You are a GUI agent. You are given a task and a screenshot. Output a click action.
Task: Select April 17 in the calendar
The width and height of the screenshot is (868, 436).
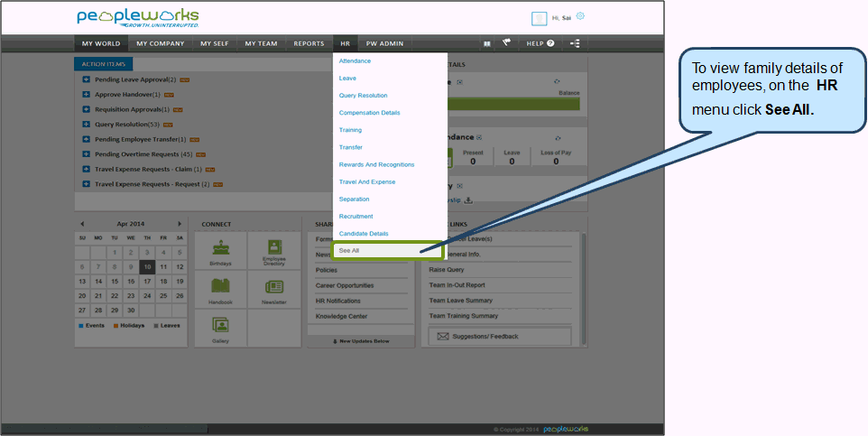coord(147,282)
